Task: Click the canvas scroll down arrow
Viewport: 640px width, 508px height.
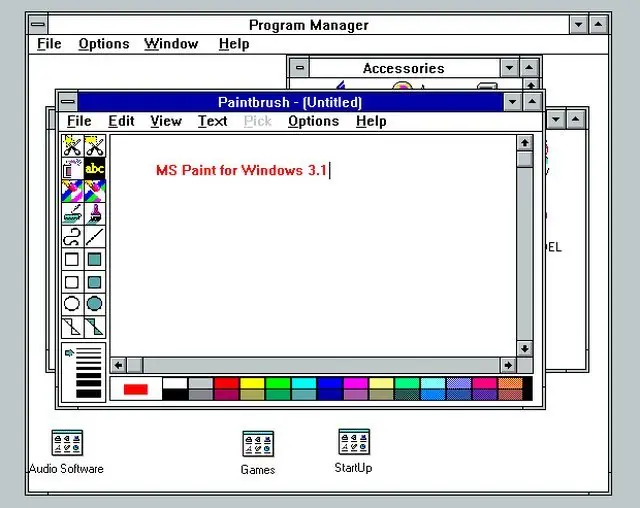Action: (x=525, y=349)
